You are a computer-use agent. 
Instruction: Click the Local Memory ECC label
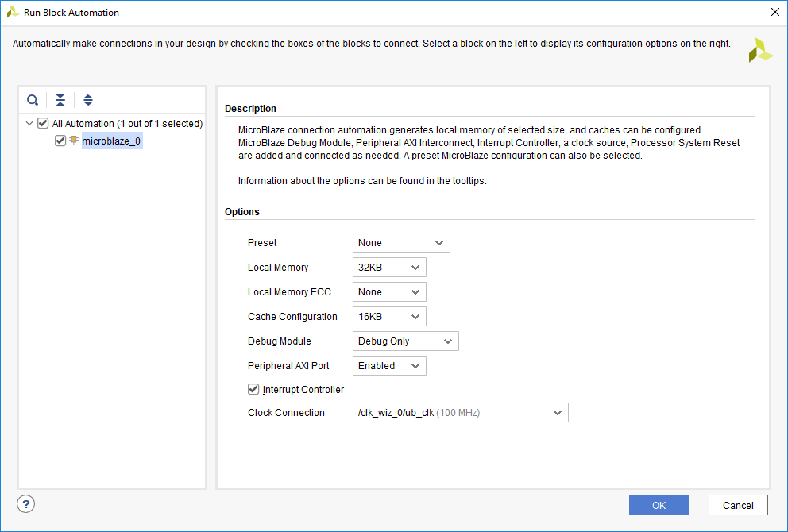coord(289,292)
